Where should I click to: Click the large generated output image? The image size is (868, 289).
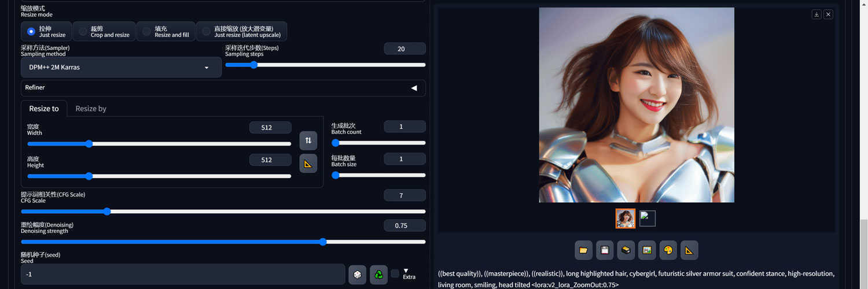(x=637, y=105)
